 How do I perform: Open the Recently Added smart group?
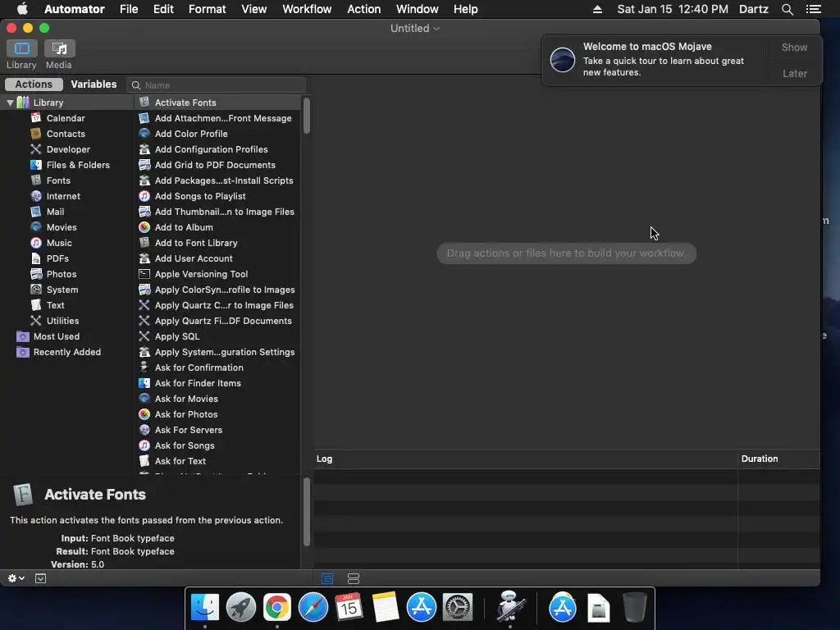(x=67, y=352)
